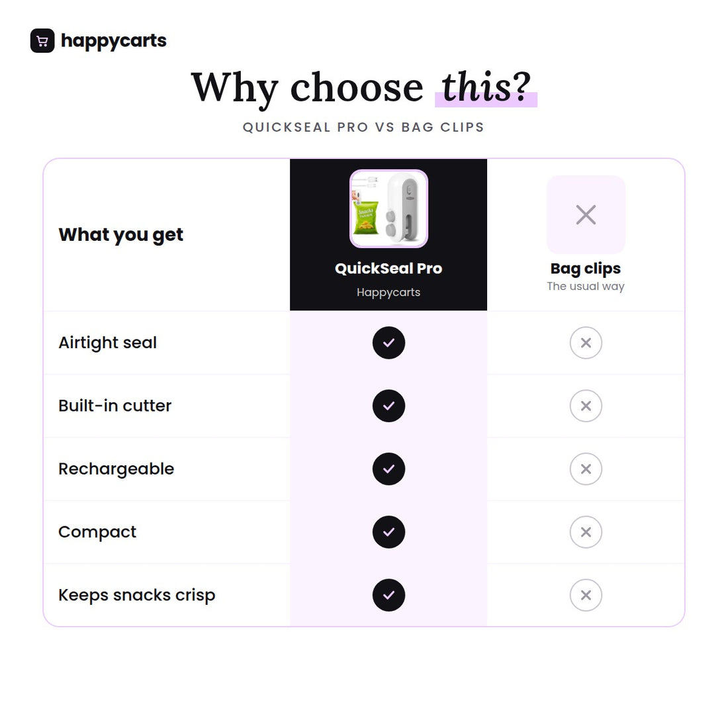
Task: Select the Bag clips column heading
Action: click(x=586, y=269)
